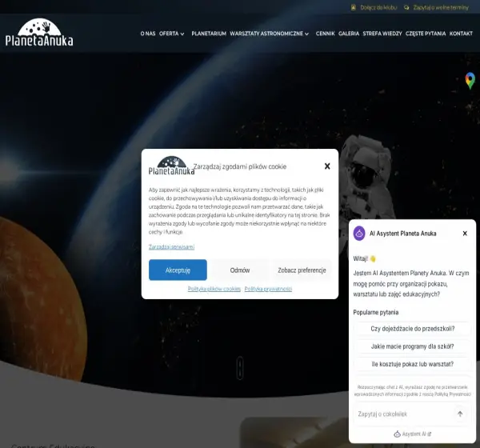Decline cookies with the Odmów button
Viewport: 480px width, 448px height.
pyautogui.click(x=240, y=270)
